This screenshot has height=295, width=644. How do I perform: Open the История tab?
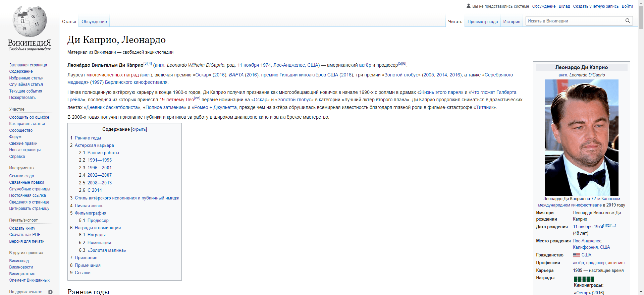coord(512,21)
